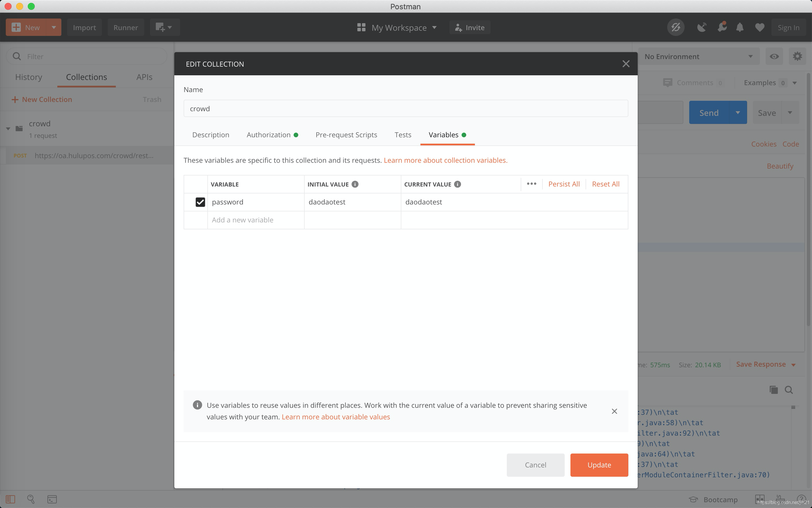Screen dimensions: 812x508
Task: Switch to History tab in sidebar
Action: (x=29, y=77)
